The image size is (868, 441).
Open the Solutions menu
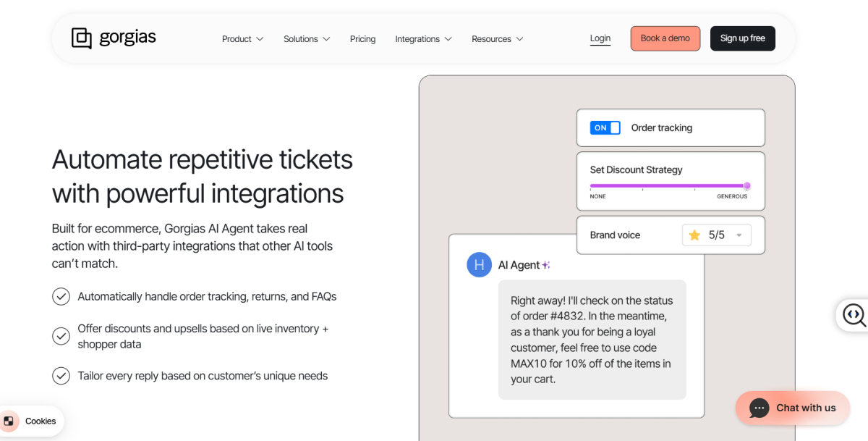[307, 39]
